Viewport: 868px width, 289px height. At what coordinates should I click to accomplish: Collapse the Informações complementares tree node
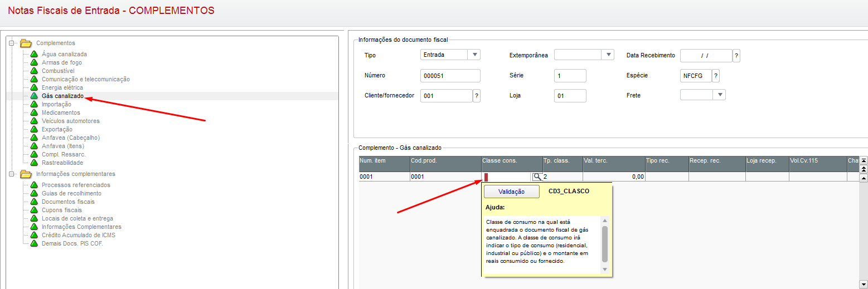[12, 174]
